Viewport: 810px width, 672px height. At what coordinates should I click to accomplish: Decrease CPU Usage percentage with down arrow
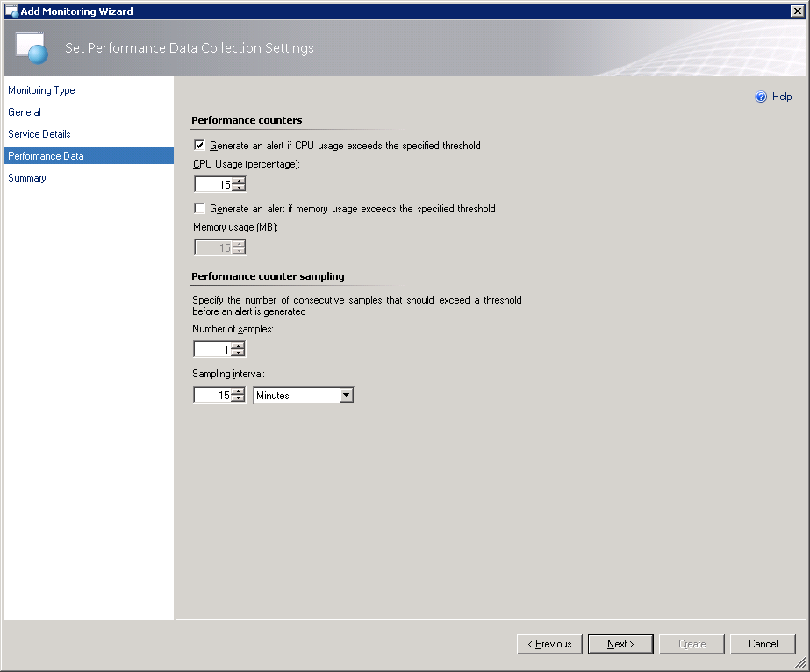point(239,189)
